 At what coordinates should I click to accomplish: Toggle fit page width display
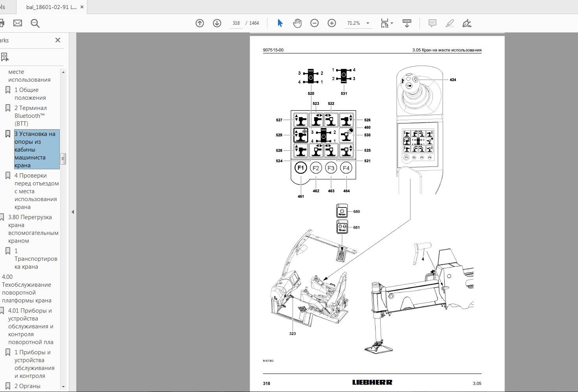[x=384, y=23]
